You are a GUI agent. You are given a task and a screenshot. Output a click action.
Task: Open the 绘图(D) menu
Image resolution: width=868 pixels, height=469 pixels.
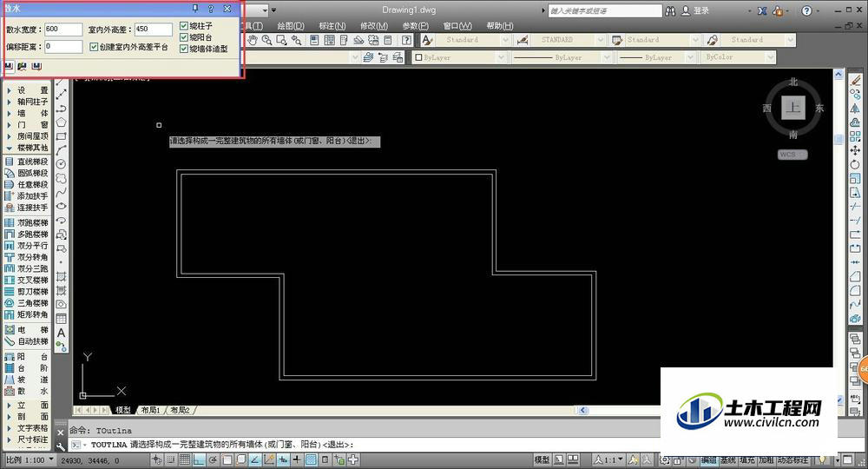[x=291, y=26]
